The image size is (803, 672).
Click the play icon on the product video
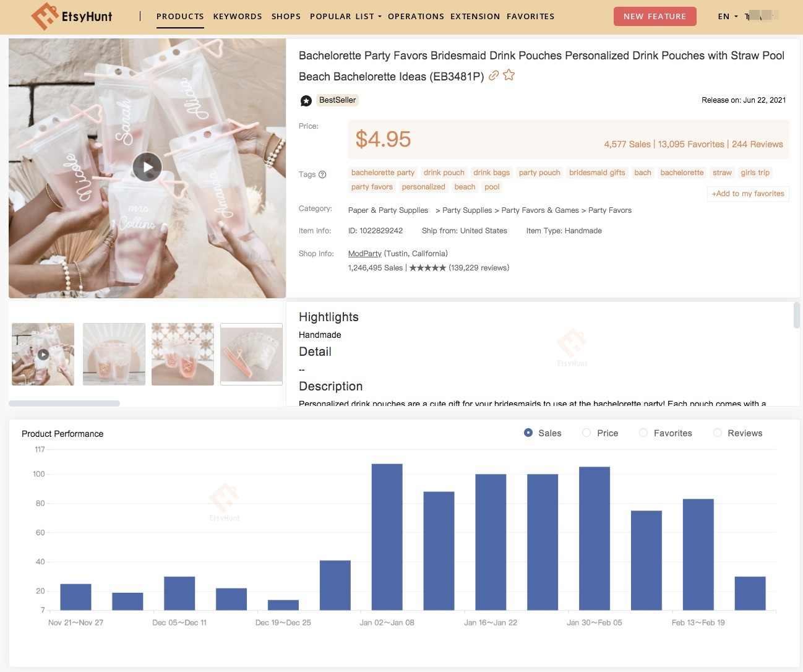pos(147,166)
